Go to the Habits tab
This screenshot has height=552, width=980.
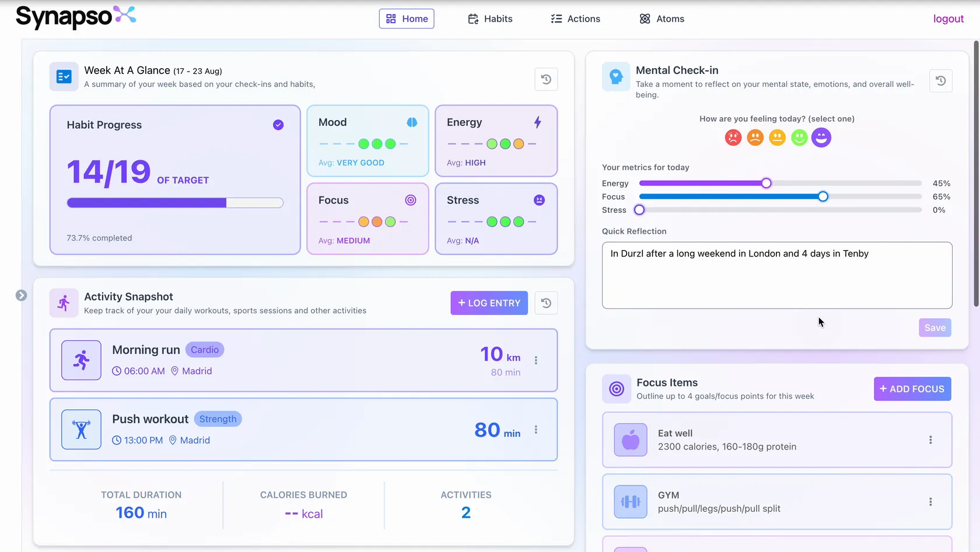click(x=490, y=19)
